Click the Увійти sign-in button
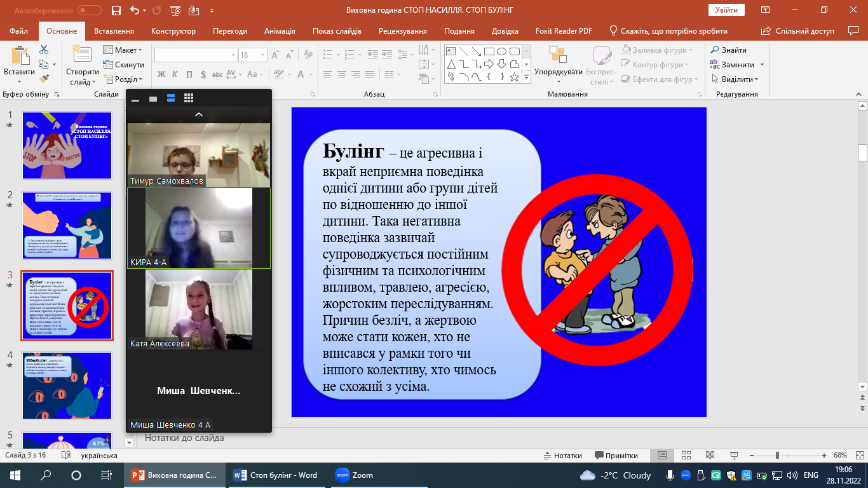The height and width of the screenshot is (488, 868). coord(726,10)
